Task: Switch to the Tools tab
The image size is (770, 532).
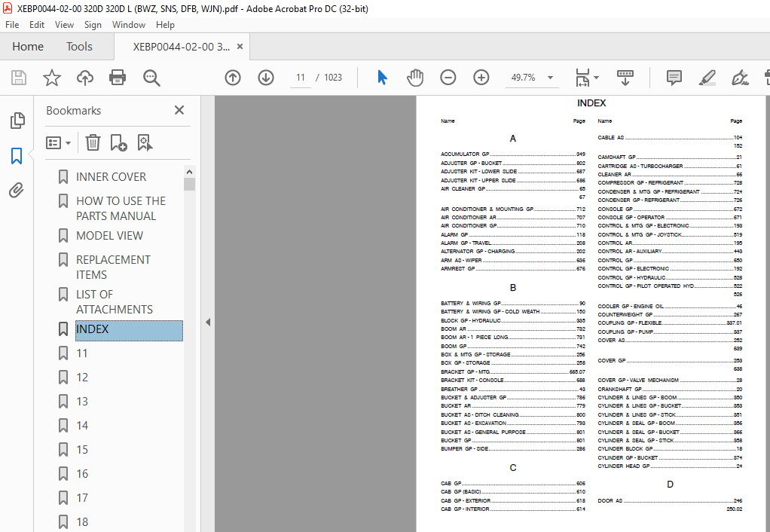Action: point(80,47)
